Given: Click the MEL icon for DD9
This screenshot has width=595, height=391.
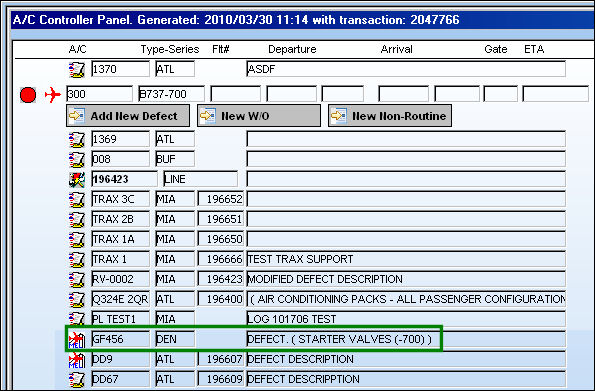Looking at the screenshot, I should (77, 359).
